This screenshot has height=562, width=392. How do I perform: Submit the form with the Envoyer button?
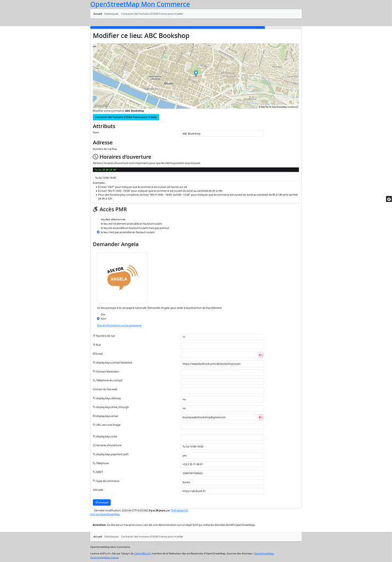pyautogui.click(x=102, y=503)
